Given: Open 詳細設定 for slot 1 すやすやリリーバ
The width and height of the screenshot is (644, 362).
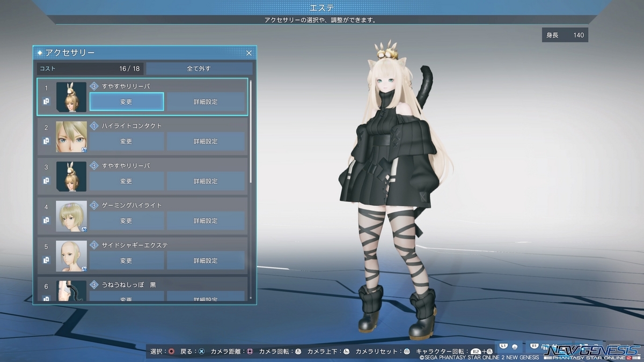Looking at the screenshot, I should point(206,102).
